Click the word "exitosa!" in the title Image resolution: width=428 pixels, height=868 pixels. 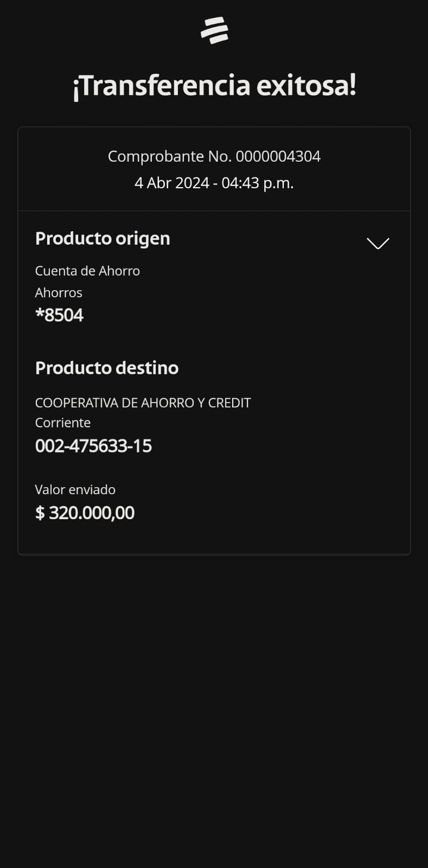306,86
